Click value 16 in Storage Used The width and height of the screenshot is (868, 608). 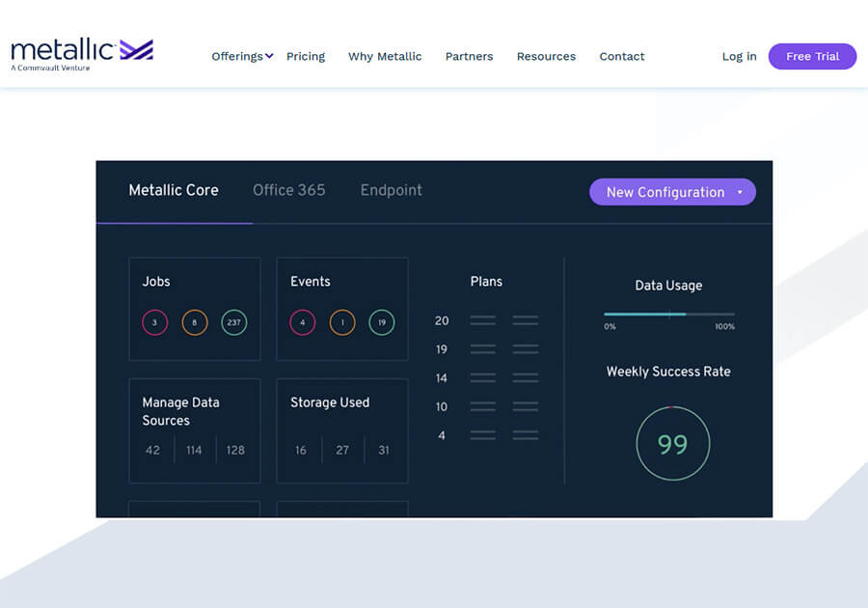click(x=301, y=450)
